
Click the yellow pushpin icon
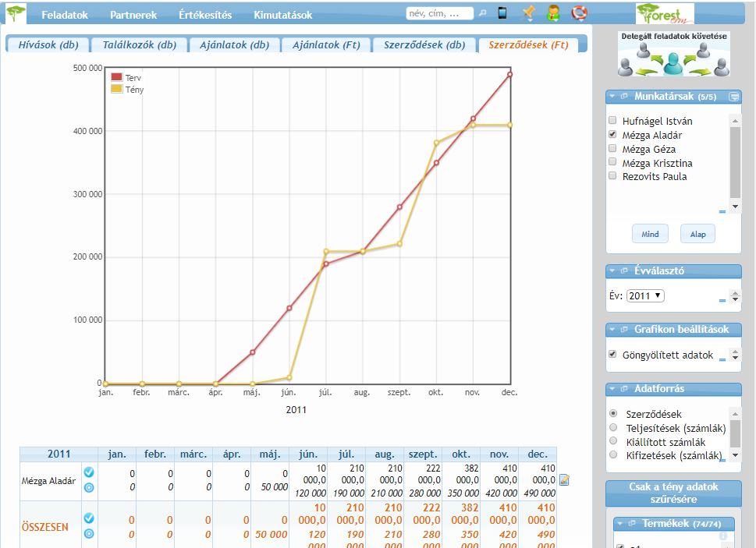click(528, 13)
